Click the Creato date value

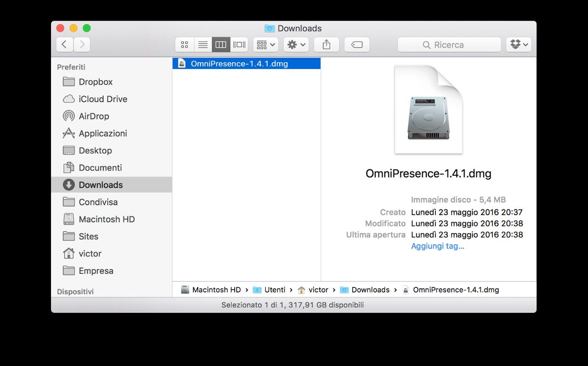tap(467, 212)
